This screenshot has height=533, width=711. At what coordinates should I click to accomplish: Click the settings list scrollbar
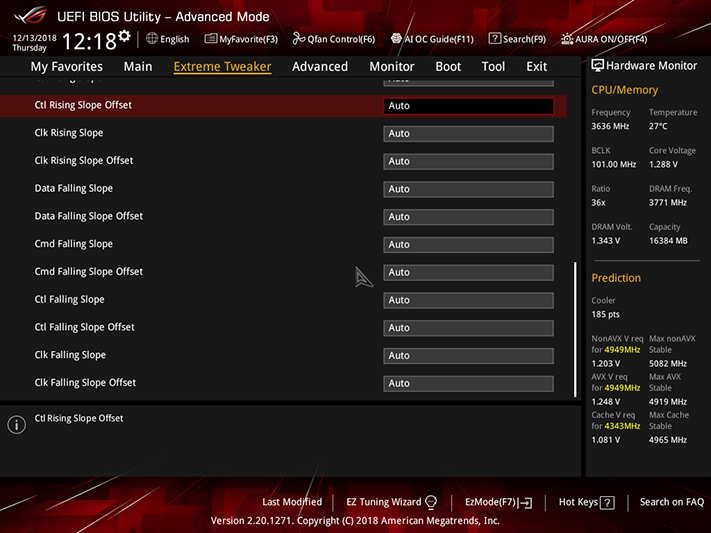point(575,329)
